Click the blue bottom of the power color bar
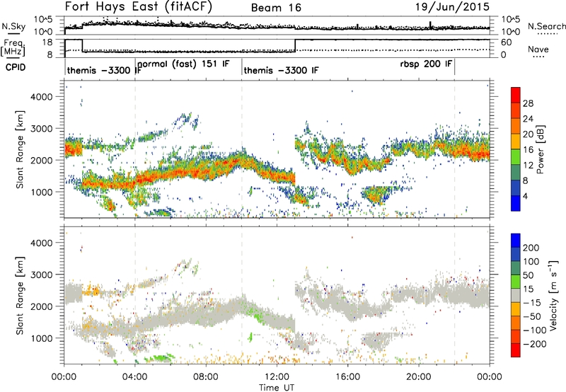Viewport: 566px width, 392px height. click(x=516, y=203)
